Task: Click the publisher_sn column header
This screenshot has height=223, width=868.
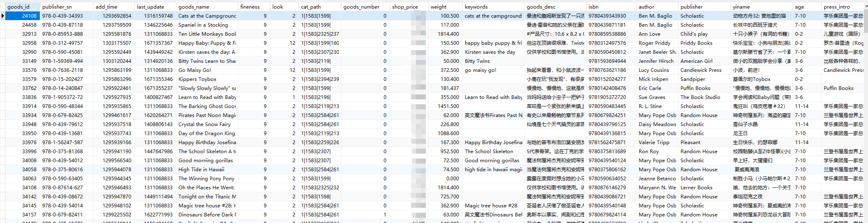Action: click(66, 7)
